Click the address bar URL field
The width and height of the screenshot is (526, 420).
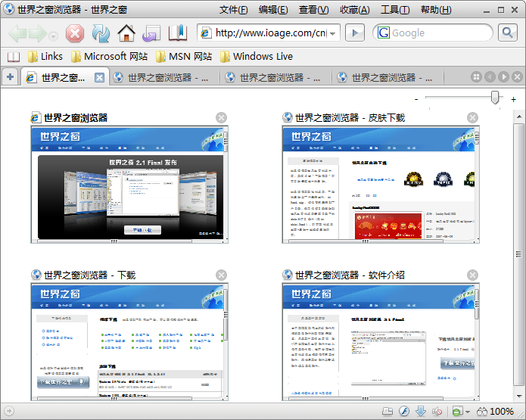point(269,33)
